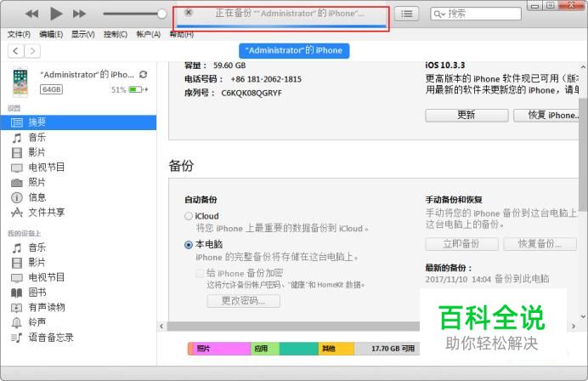This screenshot has width=588, height=381.
Task: Go forward with the right chevron
Action: coord(32,51)
